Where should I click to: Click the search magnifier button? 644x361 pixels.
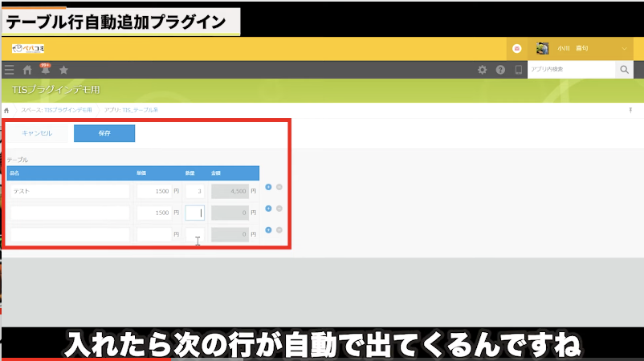pos(625,70)
